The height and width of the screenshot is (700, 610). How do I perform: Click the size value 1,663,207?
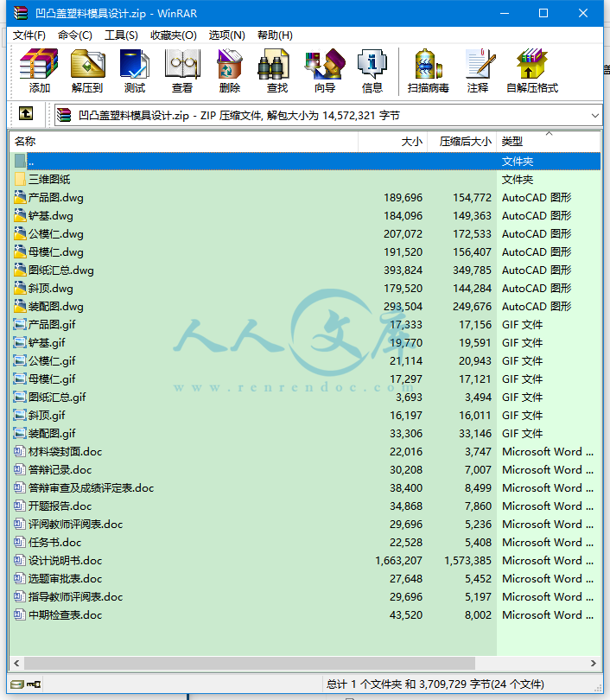point(398,560)
